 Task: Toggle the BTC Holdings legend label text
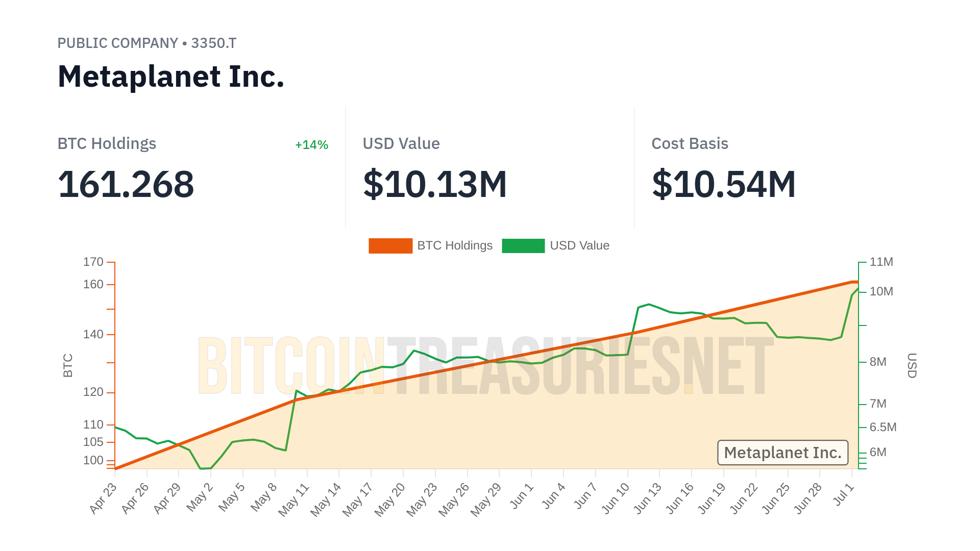pyautogui.click(x=455, y=246)
